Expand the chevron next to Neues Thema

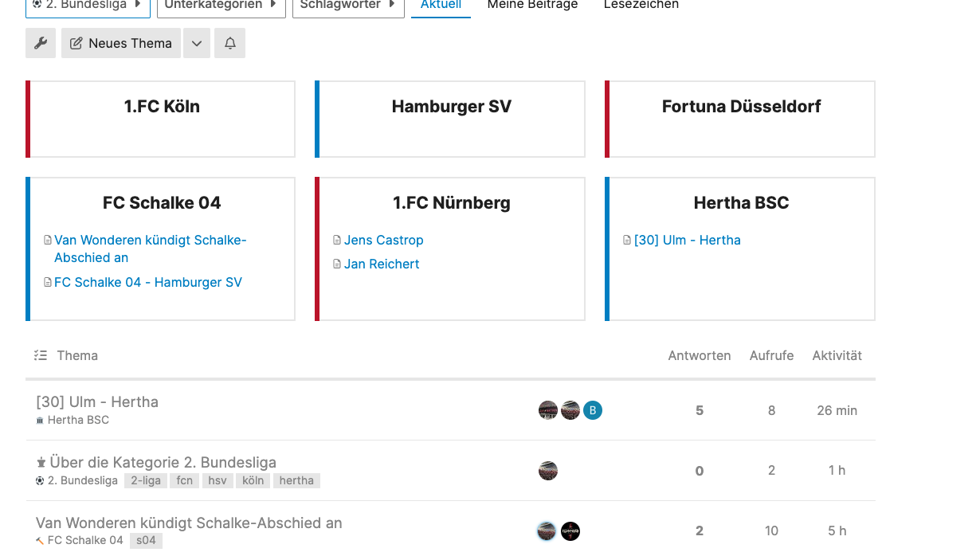click(x=197, y=43)
